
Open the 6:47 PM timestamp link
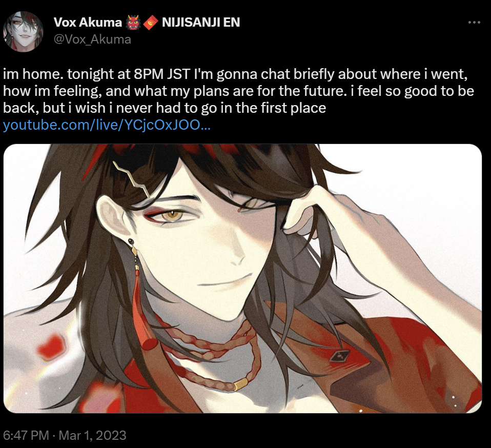tap(26, 435)
